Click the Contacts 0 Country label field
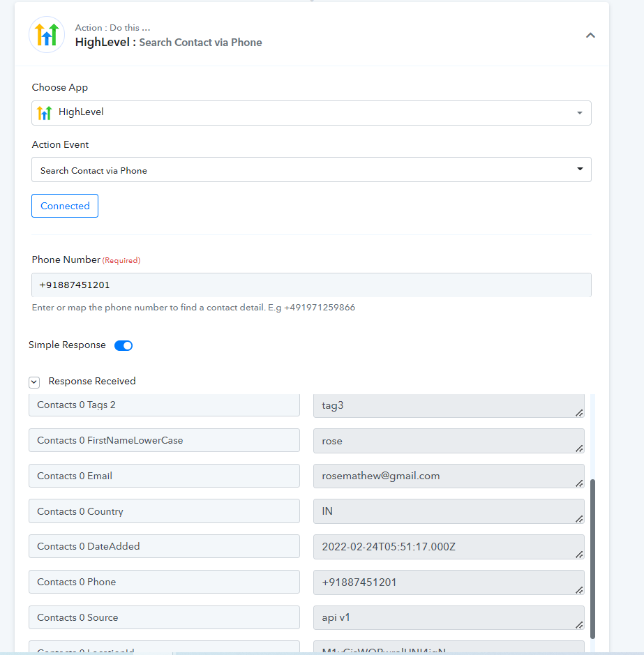The height and width of the screenshot is (655, 644). [x=164, y=511]
